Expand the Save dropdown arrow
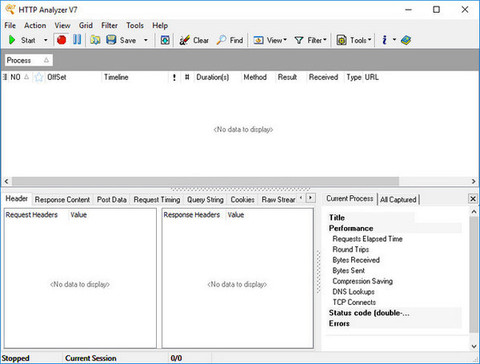Screen dimensions: 480x364 [146, 40]
